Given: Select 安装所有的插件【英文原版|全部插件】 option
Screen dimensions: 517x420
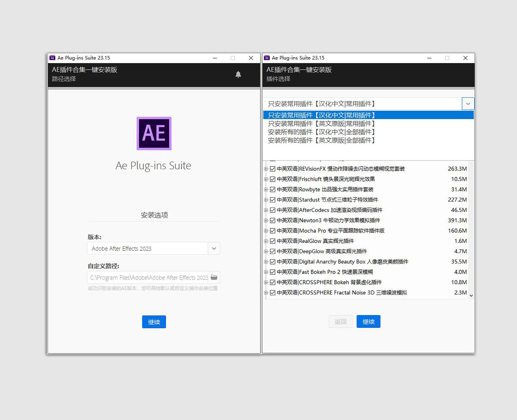Looking at the screenshot, I should [368, 140].
